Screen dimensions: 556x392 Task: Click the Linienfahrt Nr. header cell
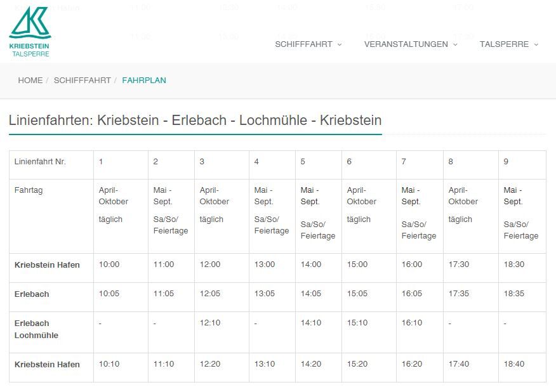(x=40, y=162)
